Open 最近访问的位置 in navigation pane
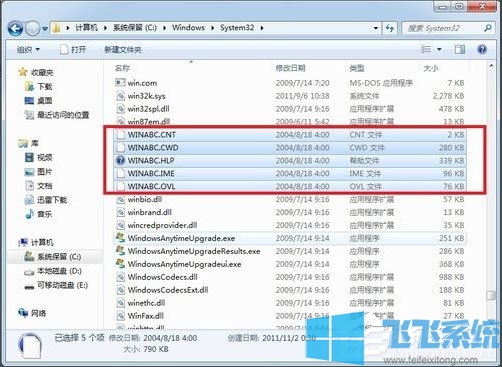 [x=63, y=115]
